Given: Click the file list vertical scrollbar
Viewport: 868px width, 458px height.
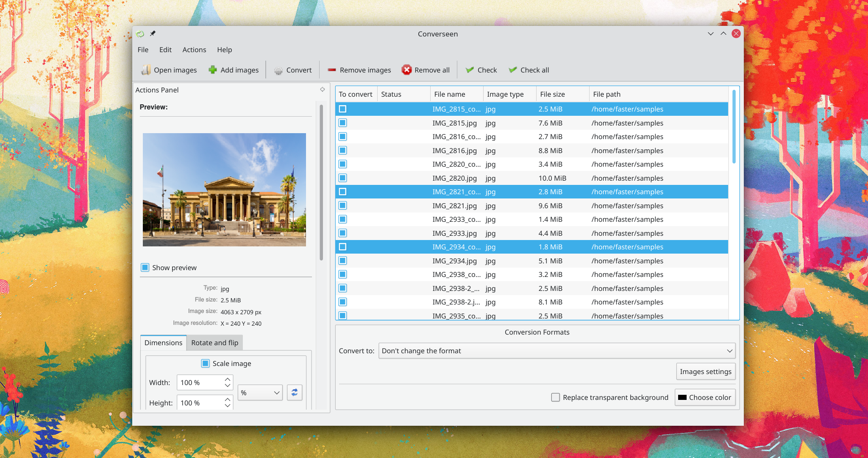Looking at the screenshot, I should tap(734, 126).
